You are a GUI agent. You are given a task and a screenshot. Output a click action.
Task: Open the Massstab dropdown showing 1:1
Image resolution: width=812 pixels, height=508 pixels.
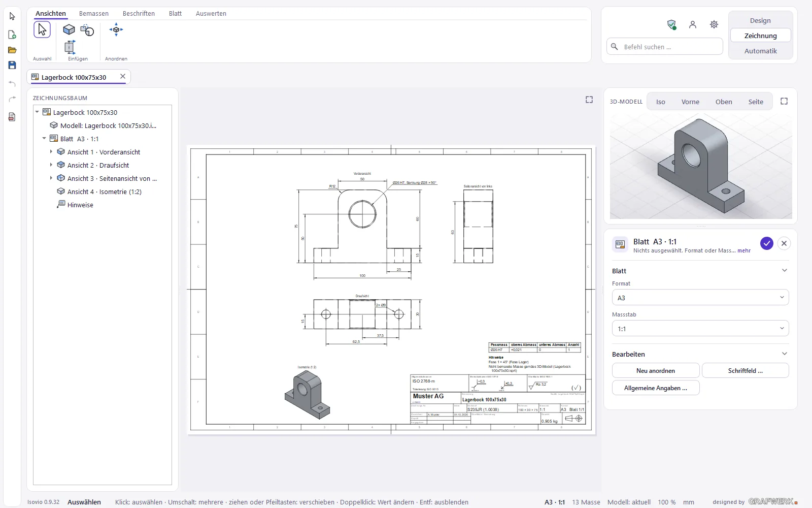(x=700, y=329)
